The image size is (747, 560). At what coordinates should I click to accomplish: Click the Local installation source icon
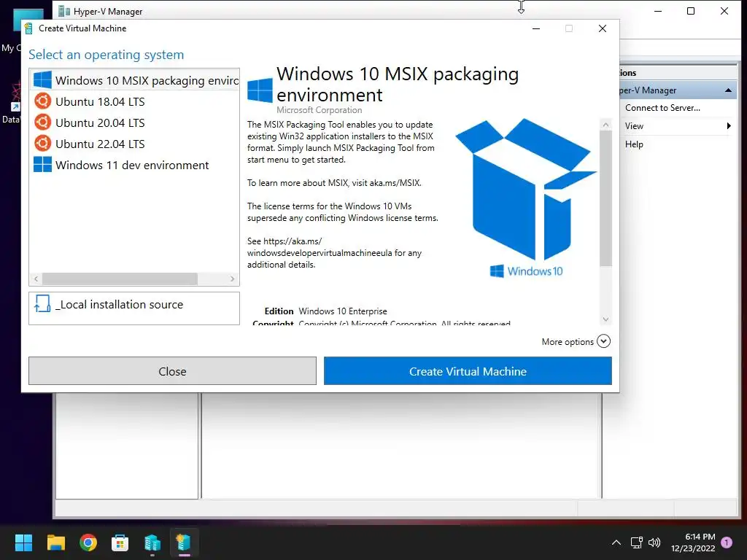tap(42, 304)
